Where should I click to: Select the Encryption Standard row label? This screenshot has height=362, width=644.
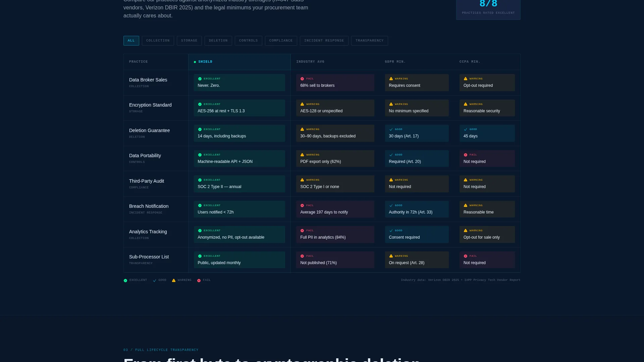tap(150, 105)
